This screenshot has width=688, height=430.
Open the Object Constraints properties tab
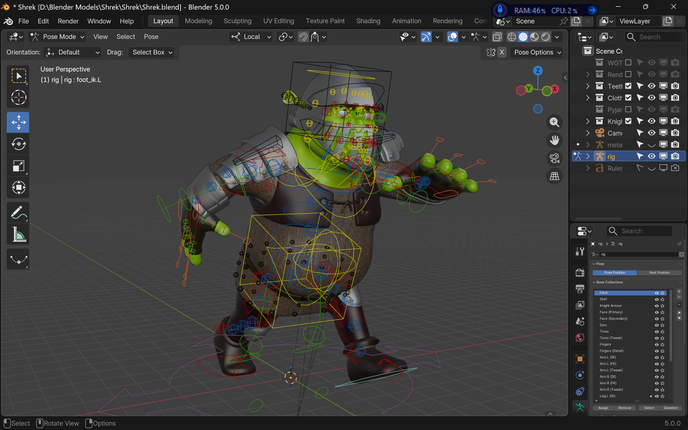click(x=580, y=391)
